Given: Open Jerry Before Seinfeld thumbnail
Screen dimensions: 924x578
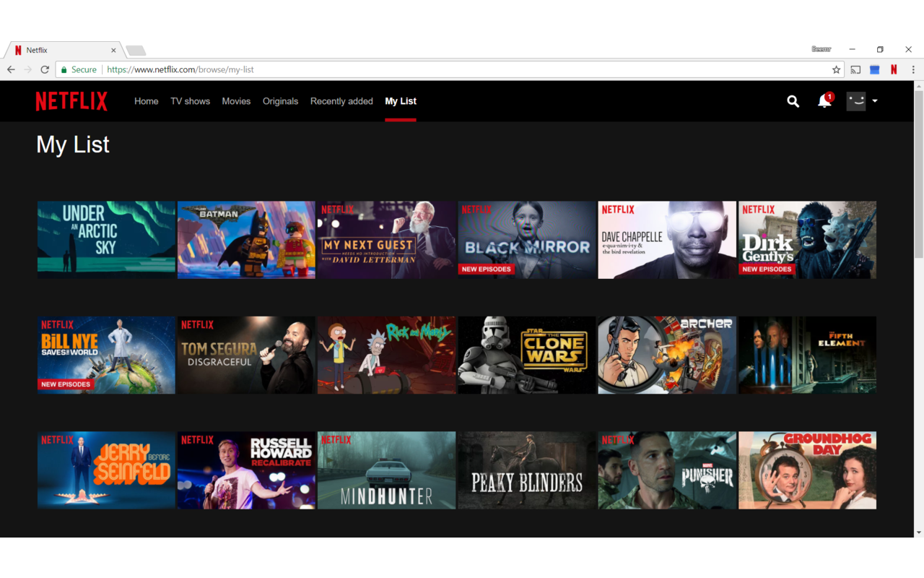Looking at the screenshot, I should pyautogui.click(x=106, y=470).
